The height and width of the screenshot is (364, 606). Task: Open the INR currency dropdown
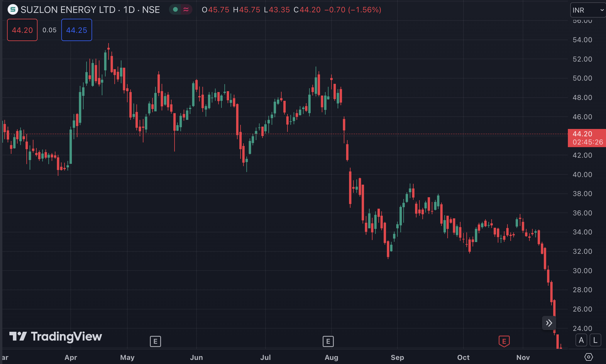[588, 10]
